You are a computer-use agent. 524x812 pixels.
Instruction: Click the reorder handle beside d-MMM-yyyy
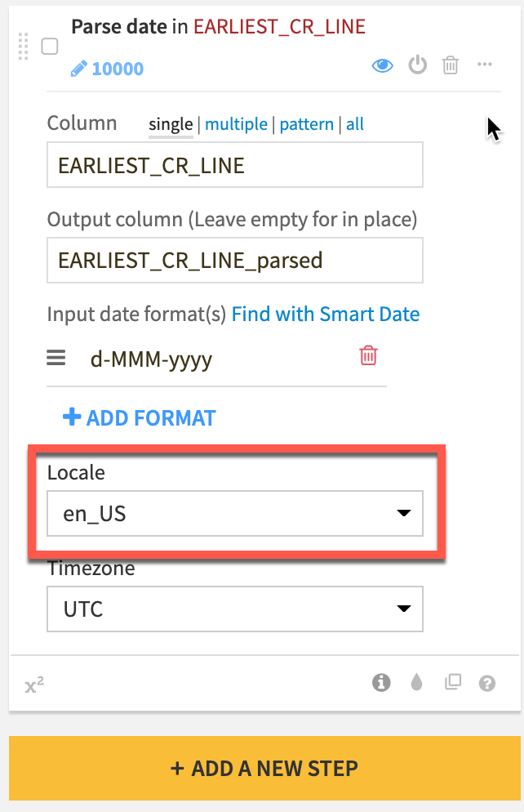click(56, 358)
